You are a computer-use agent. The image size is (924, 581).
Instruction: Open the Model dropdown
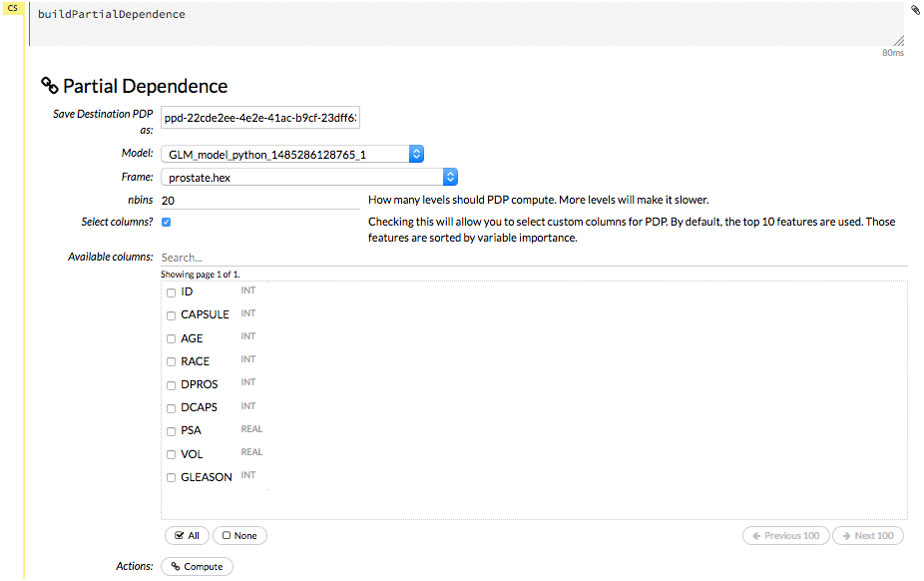tap(292, 154)
